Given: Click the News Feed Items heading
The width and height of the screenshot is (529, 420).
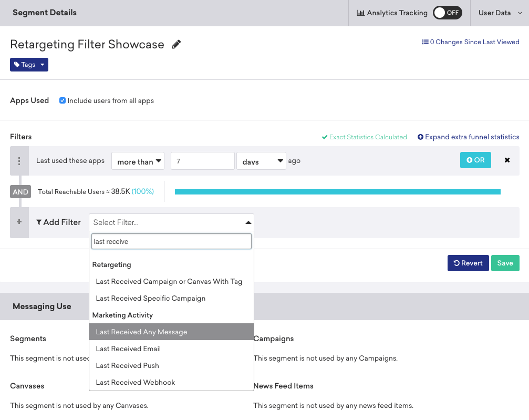Looking at the screenshot, I should coord(283,386).
